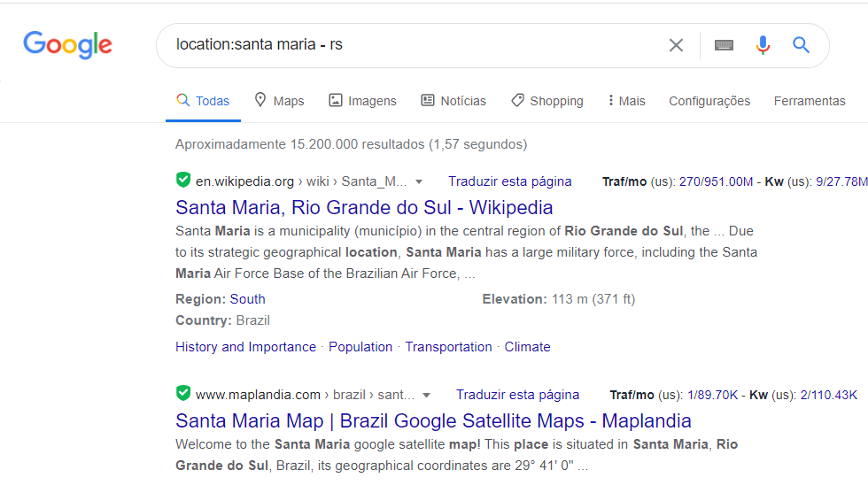
Task: Open History and Importance section link
Action: coord(246,347)
